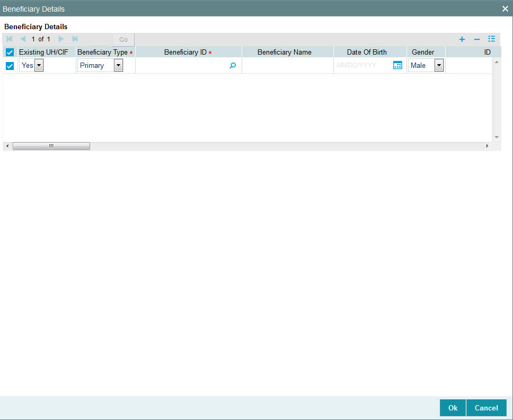Go to previous page of records
The height and width of the screenshot is (420, 513).
(23, 39)
